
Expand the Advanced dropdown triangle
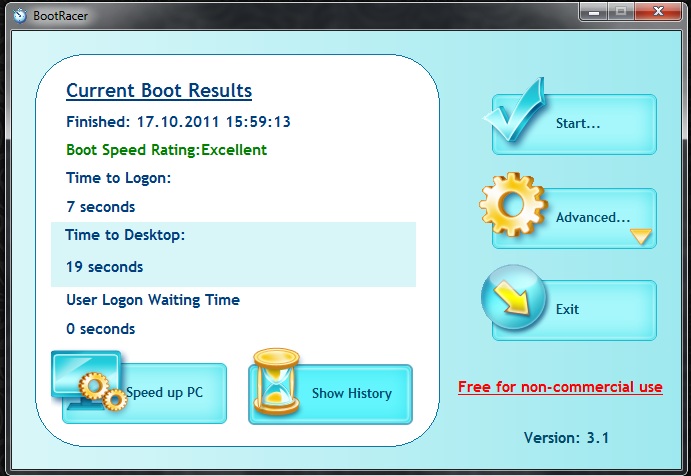pyautogui.click(x=640, y=236)
